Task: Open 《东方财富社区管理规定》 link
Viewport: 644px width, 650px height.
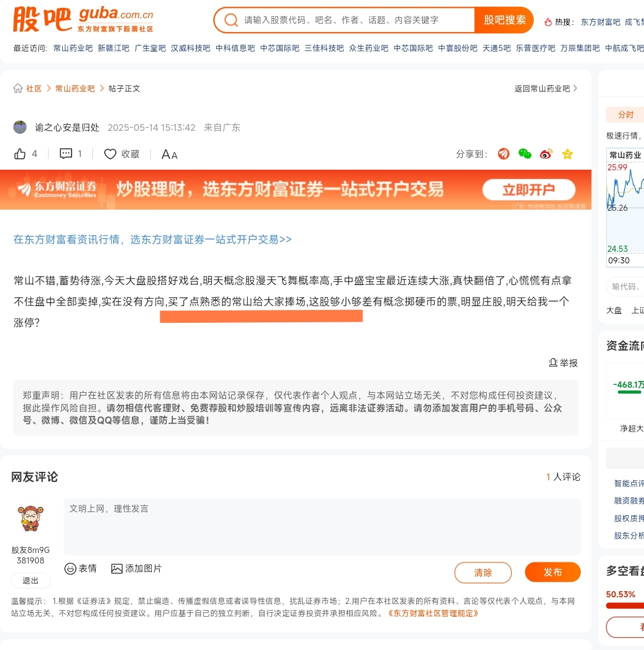Action: pyautogui.click(x=433, y=613)
